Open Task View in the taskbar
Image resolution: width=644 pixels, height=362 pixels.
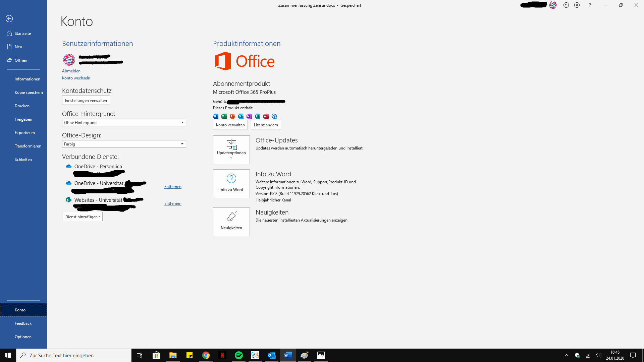(x=140, y=355)
